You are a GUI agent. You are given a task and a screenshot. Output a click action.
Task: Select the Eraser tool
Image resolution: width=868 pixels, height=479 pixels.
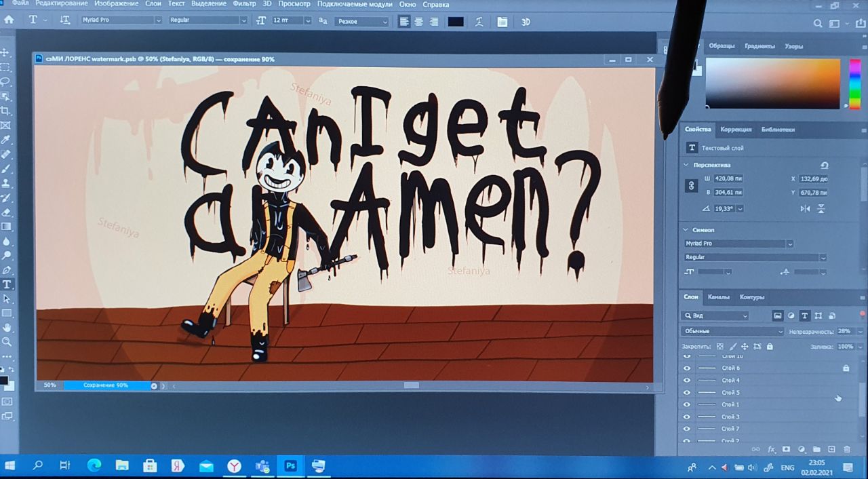5,212
